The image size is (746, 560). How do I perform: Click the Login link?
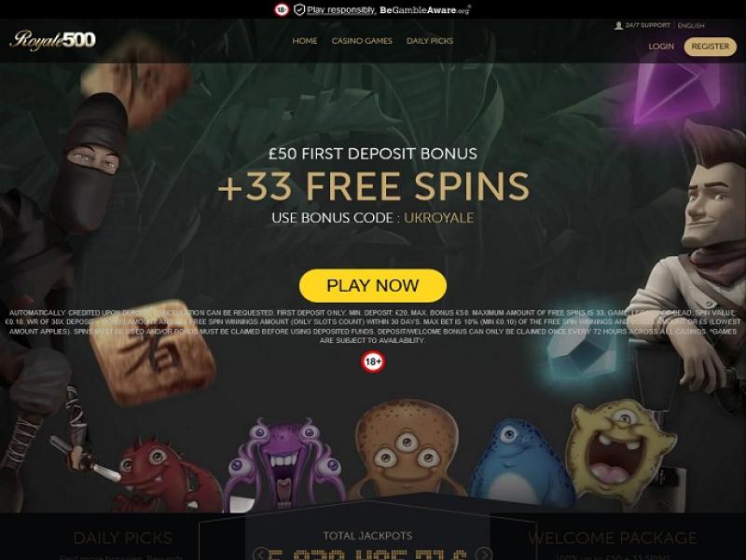click(661, 47)
